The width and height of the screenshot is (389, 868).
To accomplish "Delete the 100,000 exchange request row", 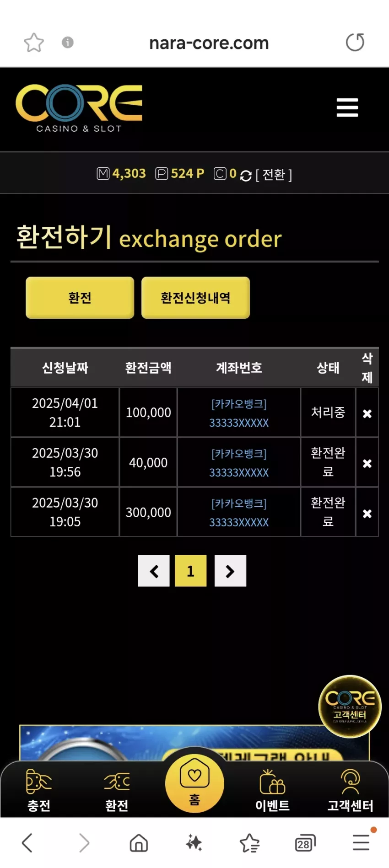I will click(367, 413).
